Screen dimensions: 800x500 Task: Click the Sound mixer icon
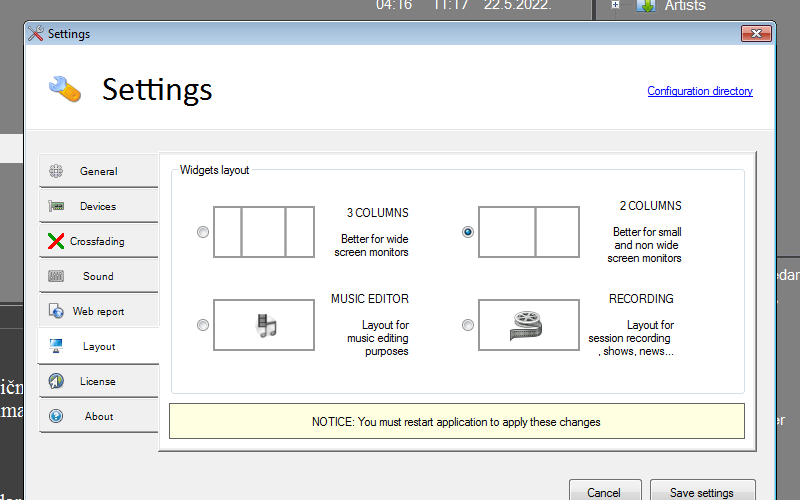coord(56,276)
